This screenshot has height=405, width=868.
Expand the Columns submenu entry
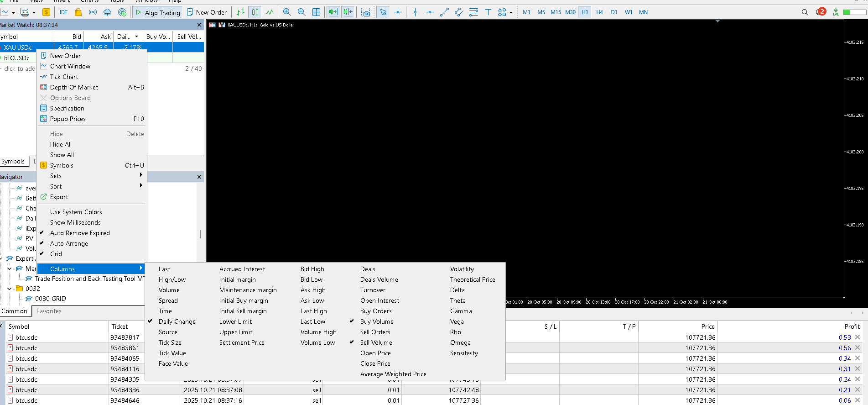(91, 269)
